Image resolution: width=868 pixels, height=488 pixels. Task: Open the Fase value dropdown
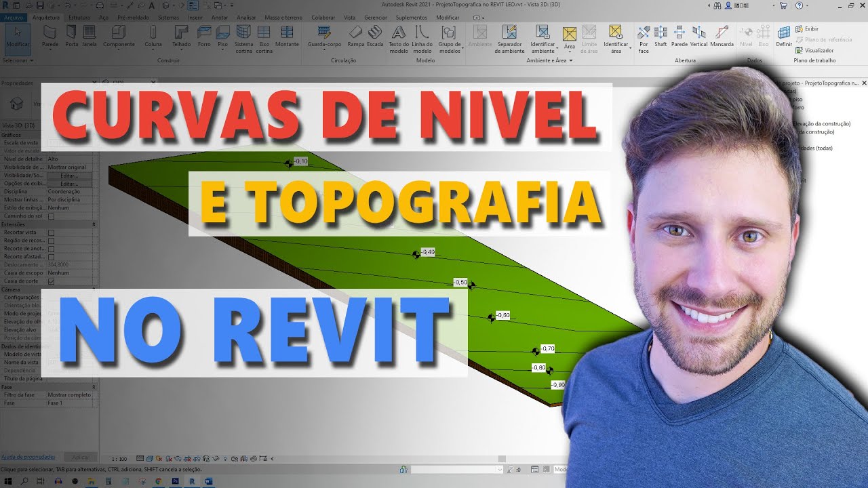point(71,403)
